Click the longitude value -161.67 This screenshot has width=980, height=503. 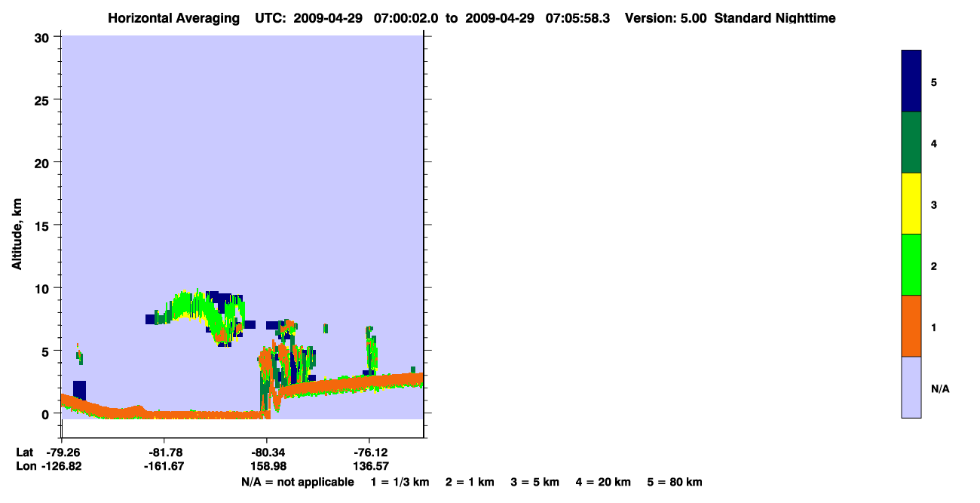pyautogui.click(x=164, y=467)
